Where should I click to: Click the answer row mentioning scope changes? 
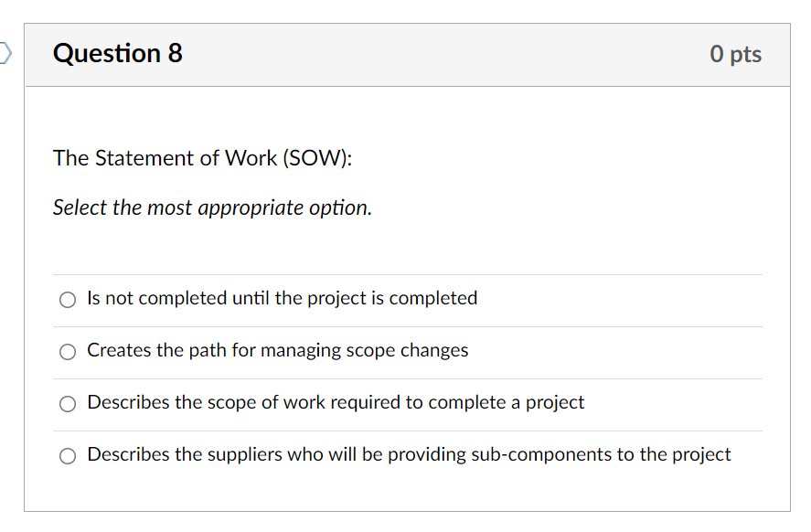pyautogui.click(x=277, y=351)
